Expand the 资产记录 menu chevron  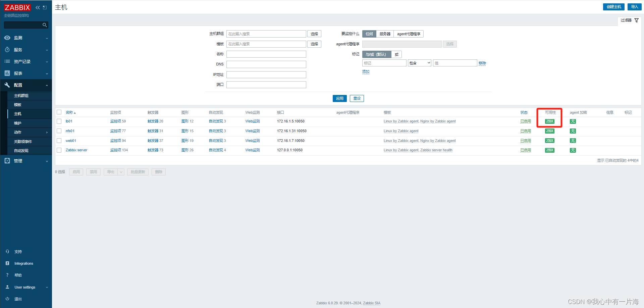(x=47, y=62)
